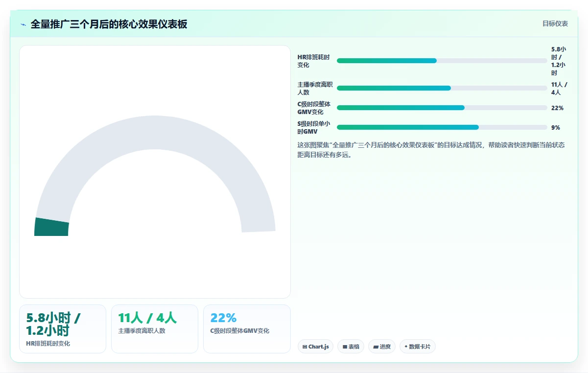Select the 5.8小时 / 1.2小时 stat card

63,329
